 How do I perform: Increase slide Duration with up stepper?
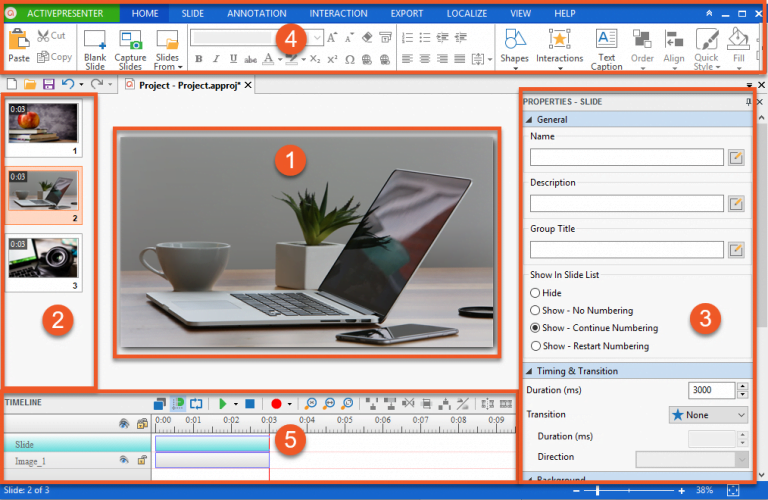point(743,386)
